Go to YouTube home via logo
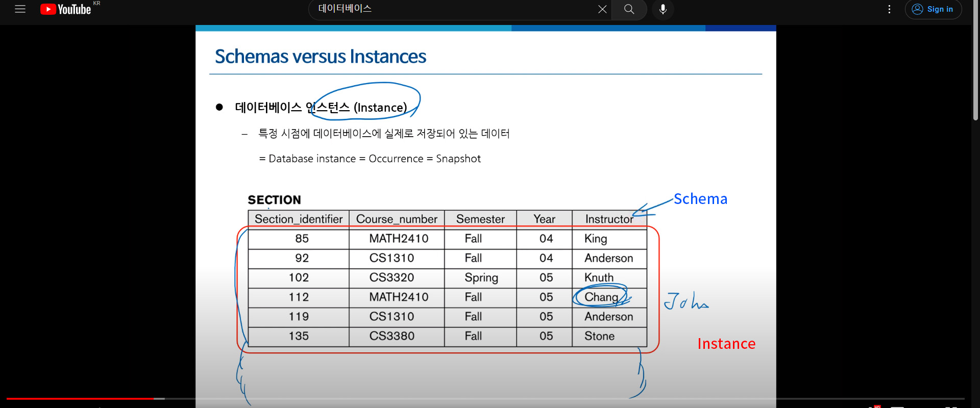Viewport: 980px width, 408px height. point(65,9)
